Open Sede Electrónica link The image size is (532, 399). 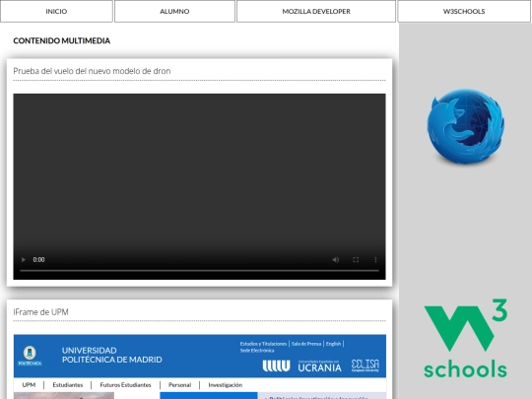257,351
